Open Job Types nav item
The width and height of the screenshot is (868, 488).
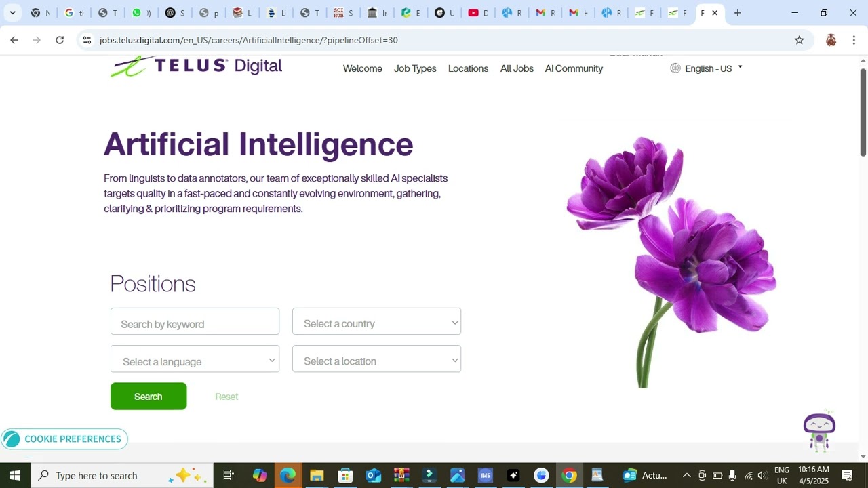coord(415,68)
